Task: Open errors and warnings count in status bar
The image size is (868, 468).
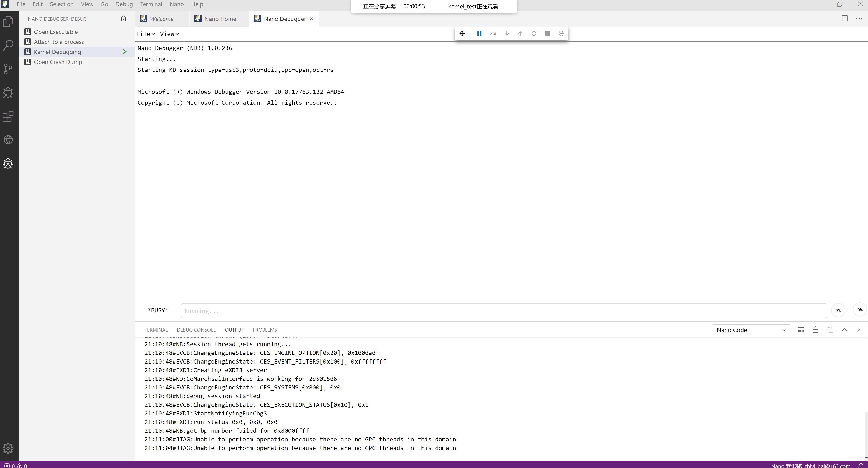Action: pos(15,466)
